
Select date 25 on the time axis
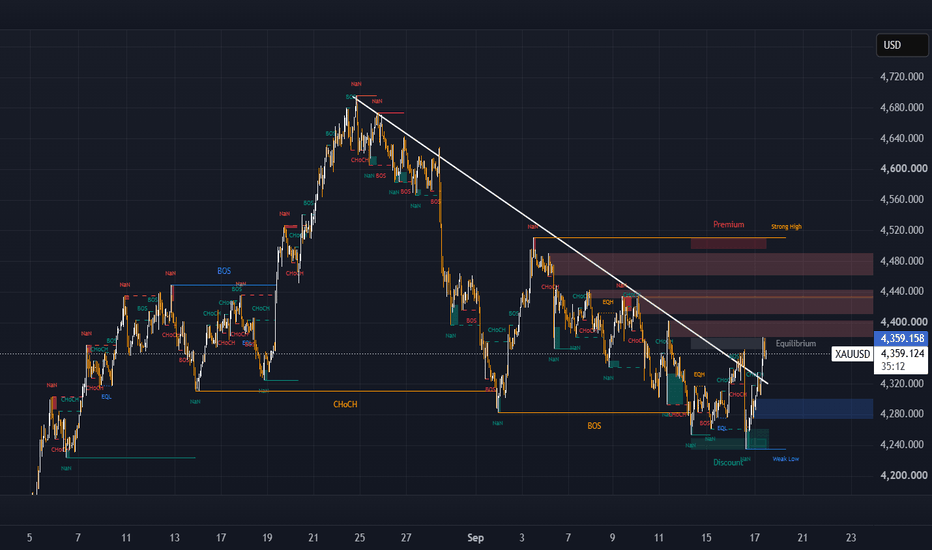click(360, 538)
